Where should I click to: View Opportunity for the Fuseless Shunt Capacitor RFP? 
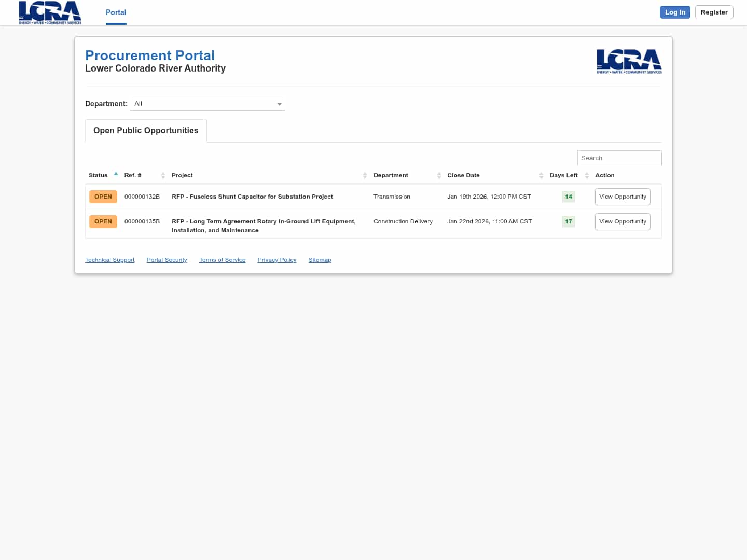(622, 197)
